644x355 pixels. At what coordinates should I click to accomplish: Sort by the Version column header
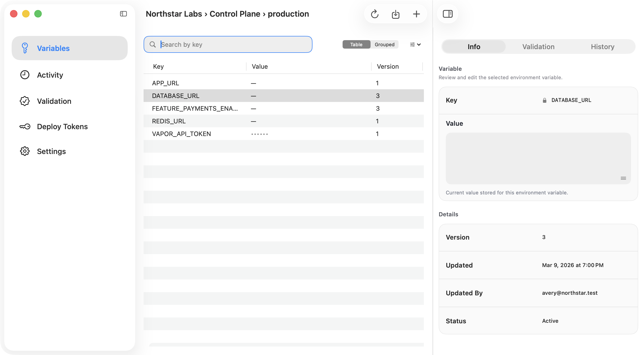[x=387, y=67]
